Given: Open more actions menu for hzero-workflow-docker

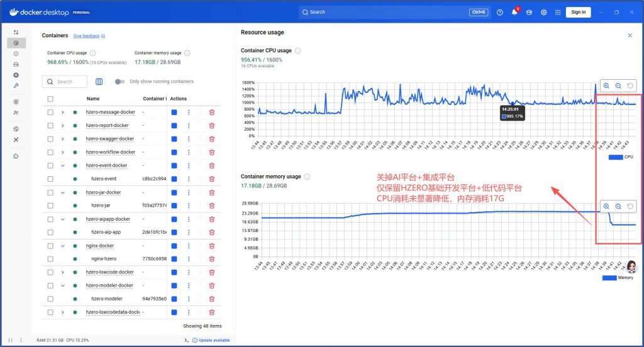Looking at the screenshot, I should point(189,152).
